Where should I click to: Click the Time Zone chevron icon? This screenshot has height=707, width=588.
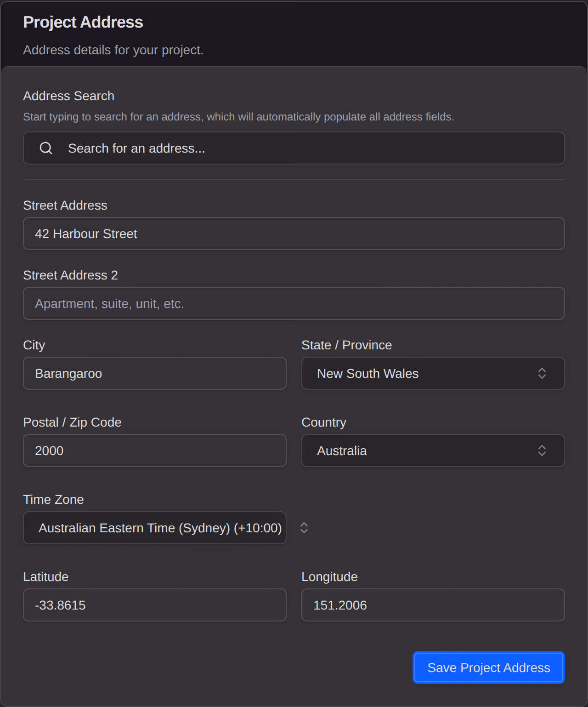[304, 528]
